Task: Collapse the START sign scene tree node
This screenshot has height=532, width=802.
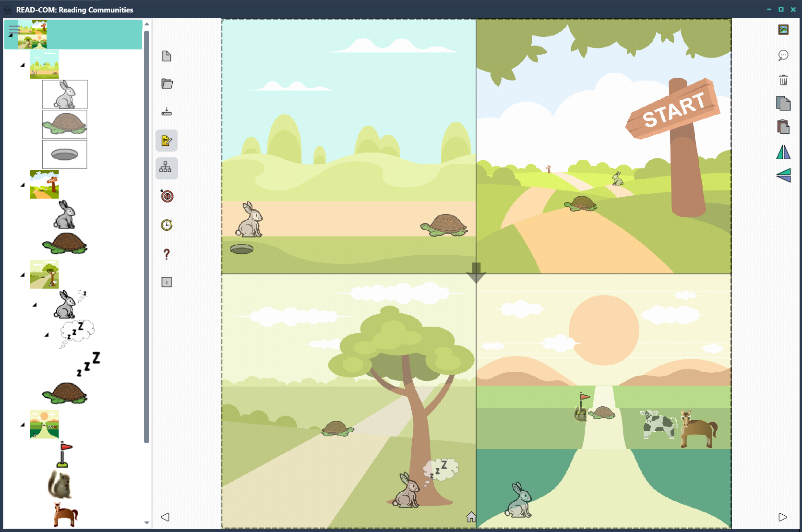Action: (x=23, y=185)
